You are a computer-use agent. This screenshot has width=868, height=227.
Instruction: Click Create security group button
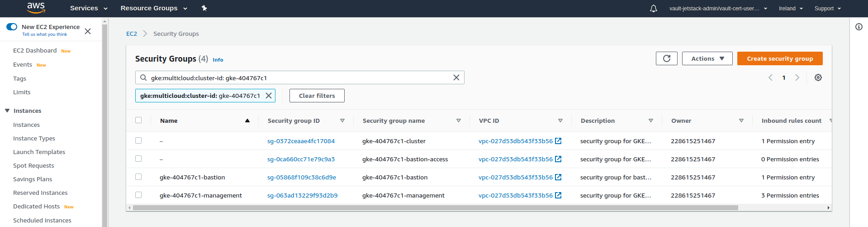(x=780, y=58)
